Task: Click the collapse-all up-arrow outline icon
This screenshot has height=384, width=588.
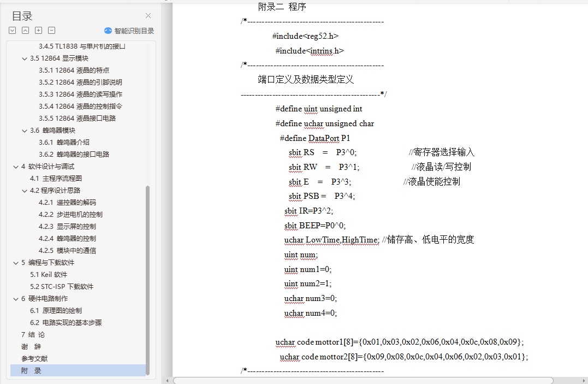Action: coord(26,31)
